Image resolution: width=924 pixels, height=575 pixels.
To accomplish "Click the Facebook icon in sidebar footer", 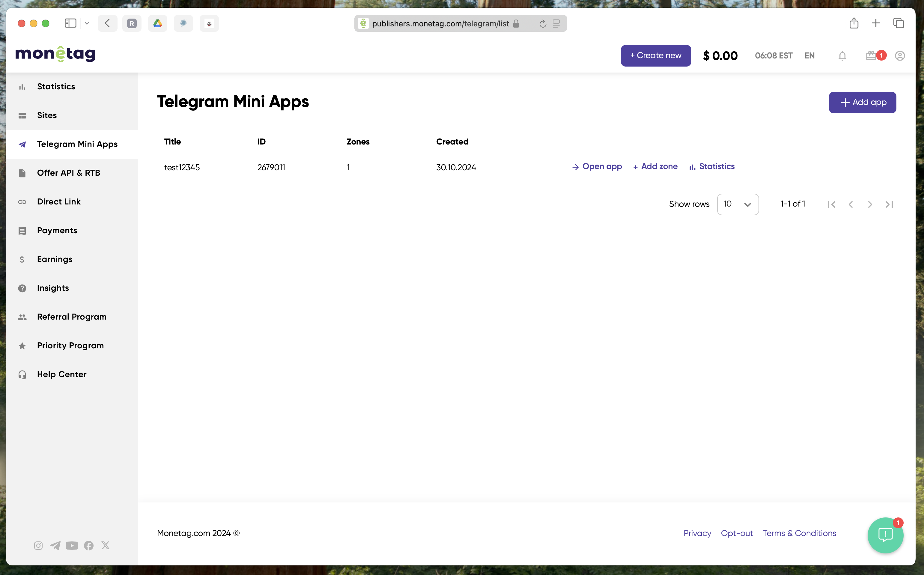I will 89,545.
